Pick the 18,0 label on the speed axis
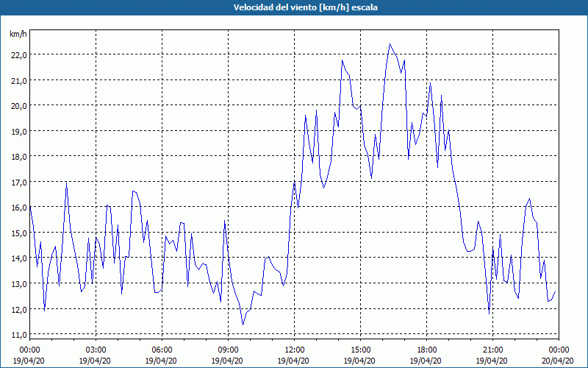588x368 pixels. [x=19, y=157]
